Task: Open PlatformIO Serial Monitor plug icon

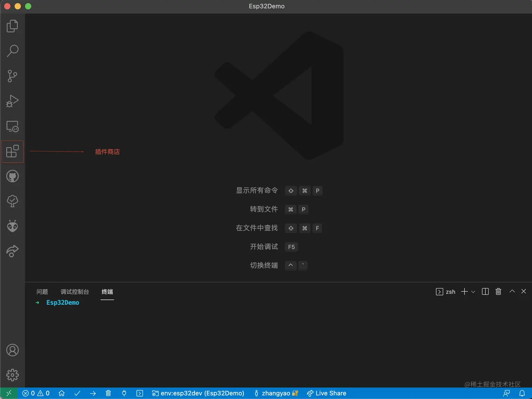Action: pos(124,393)
